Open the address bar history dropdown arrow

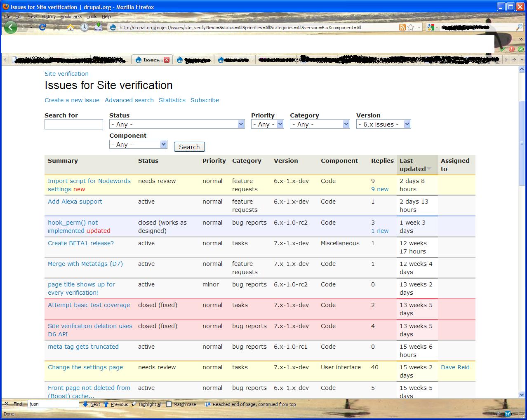(419, 27)
